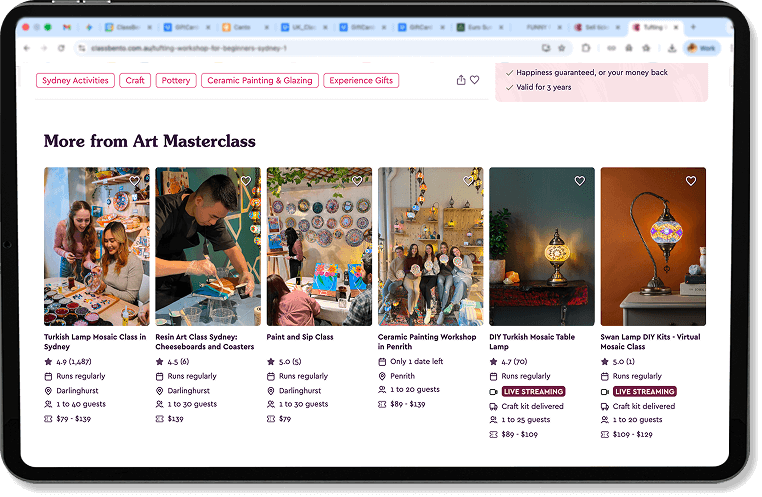Go back using browser back arrow
The height and width of the screenshot is (497, 762).
pos(27,48)
